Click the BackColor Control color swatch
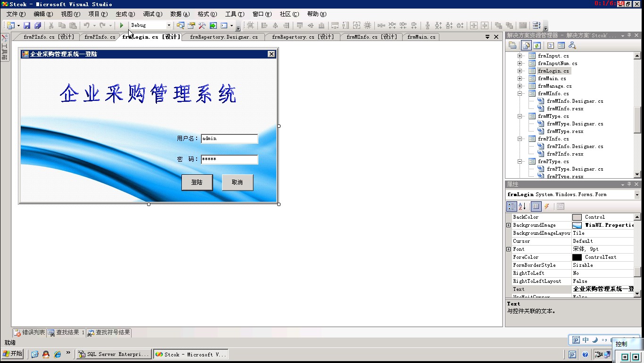 pos(577,217)
